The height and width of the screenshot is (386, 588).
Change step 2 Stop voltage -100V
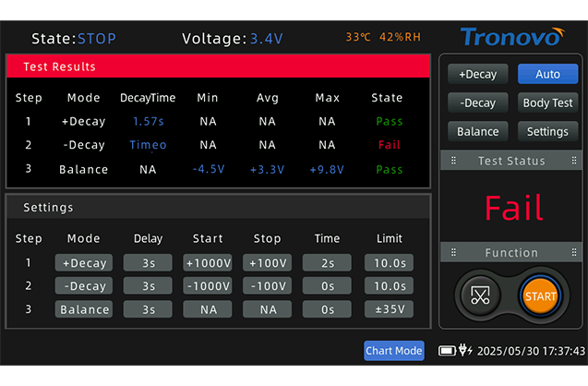tap(268, 285)
